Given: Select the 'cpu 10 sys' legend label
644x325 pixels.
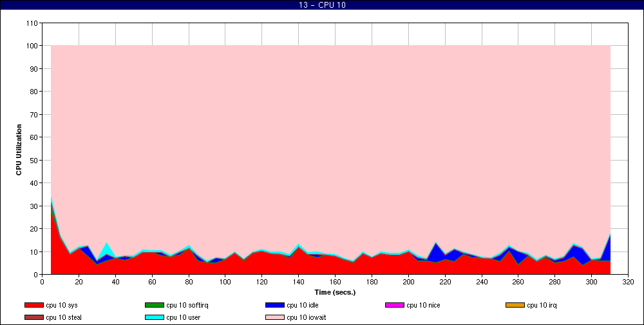Looking at the screenshot, I should (x=62, y=306).
